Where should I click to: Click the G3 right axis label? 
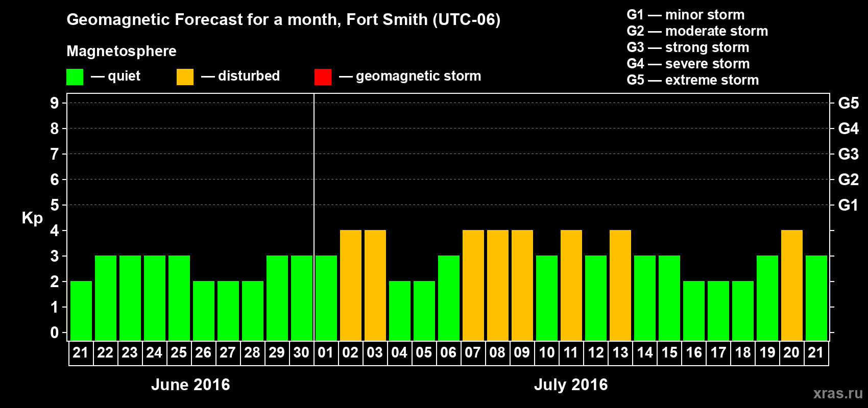pyautogui.click(x=849, y=154)
